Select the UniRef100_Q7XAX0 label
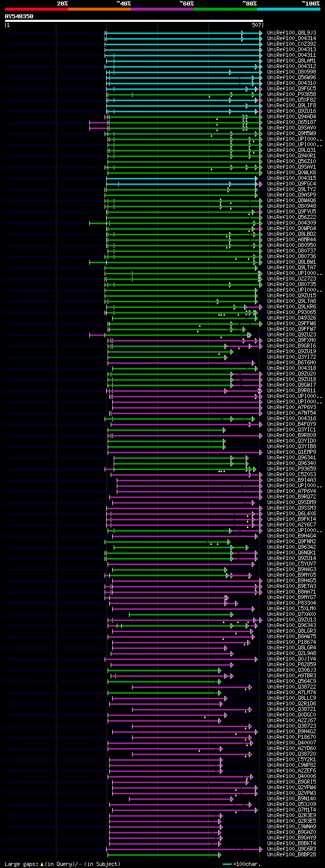This screenshot has width=325, height=868. (291, 614)
